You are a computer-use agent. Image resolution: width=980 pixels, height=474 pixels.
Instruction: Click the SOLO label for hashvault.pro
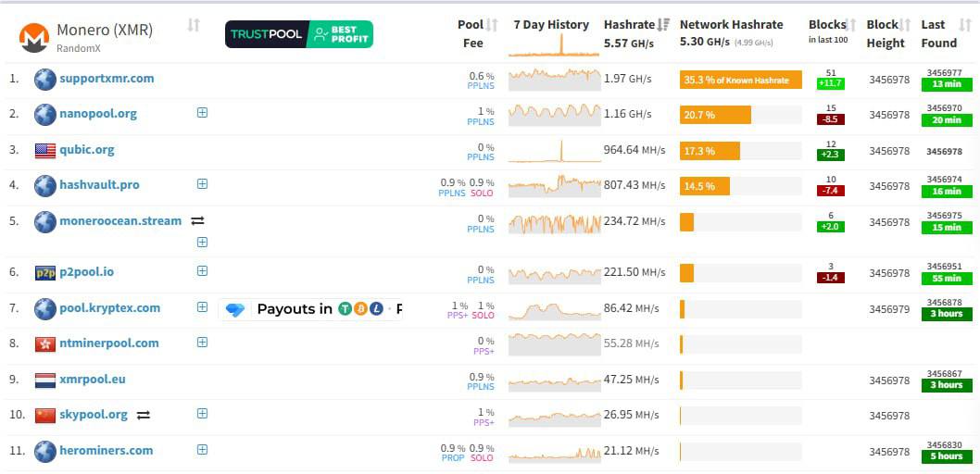point(482,193)
